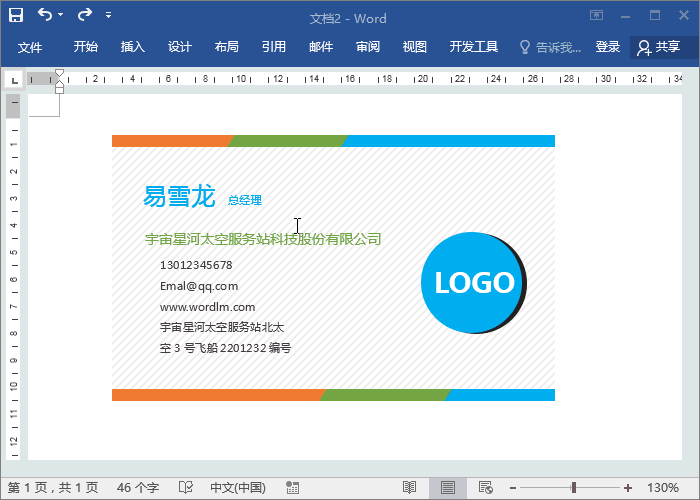Click the job title text 总经理

click(245, 200)
